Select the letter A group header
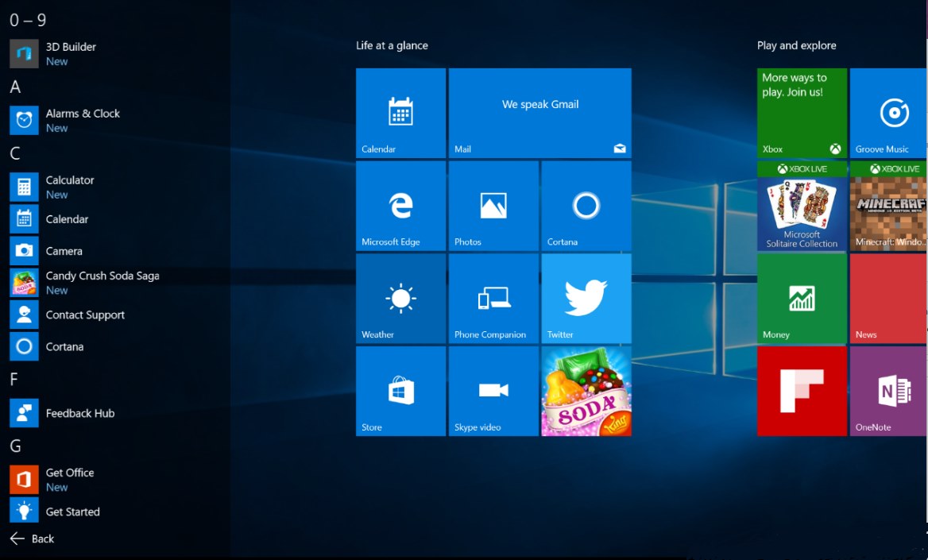Viewport: 928px width, 560px height. [15, 87]
